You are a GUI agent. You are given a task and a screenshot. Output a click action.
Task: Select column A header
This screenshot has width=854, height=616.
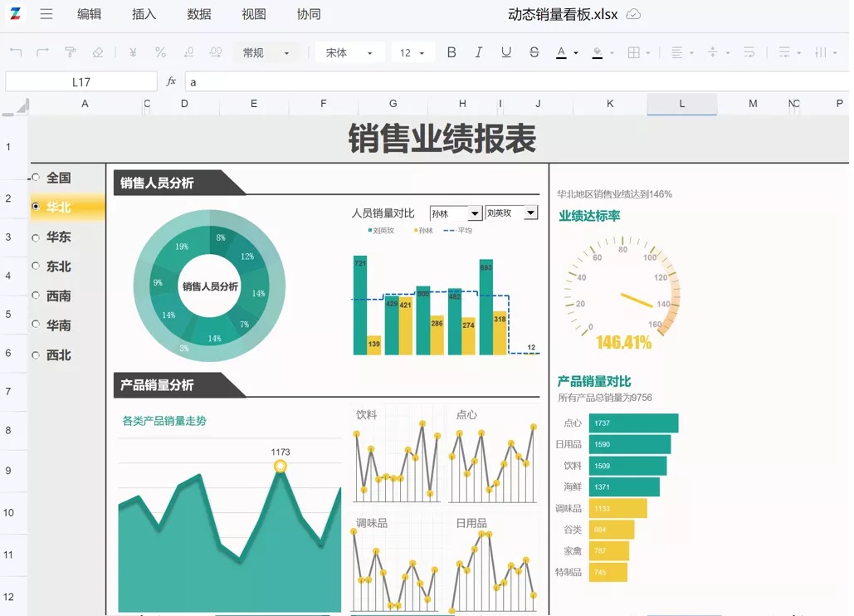pyautogui.click(x=85, y=104)
